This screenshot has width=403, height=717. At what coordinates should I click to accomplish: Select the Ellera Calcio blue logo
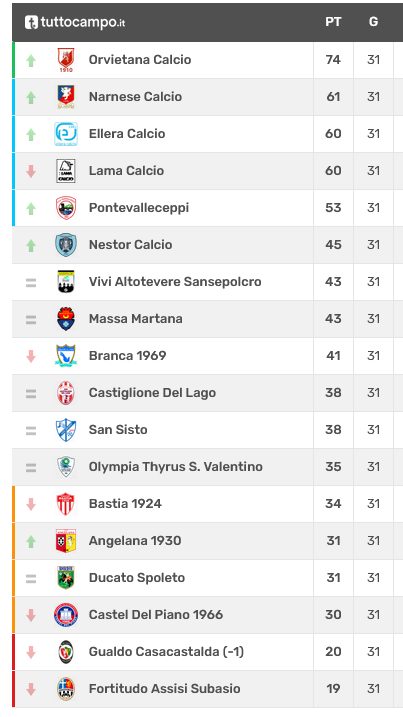point(66,134)
